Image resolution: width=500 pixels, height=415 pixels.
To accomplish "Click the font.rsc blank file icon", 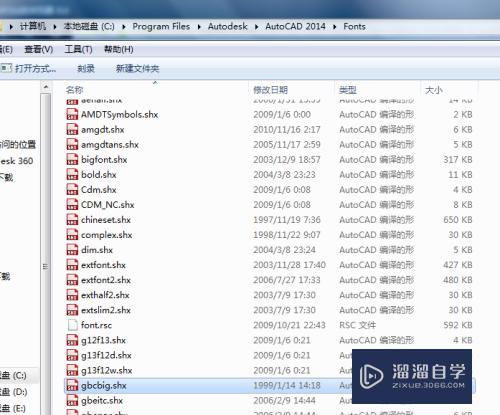I will point(72,325).
